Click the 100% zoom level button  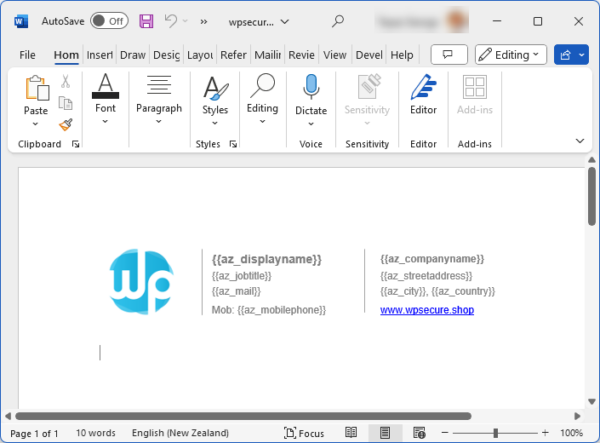point(571,433)
